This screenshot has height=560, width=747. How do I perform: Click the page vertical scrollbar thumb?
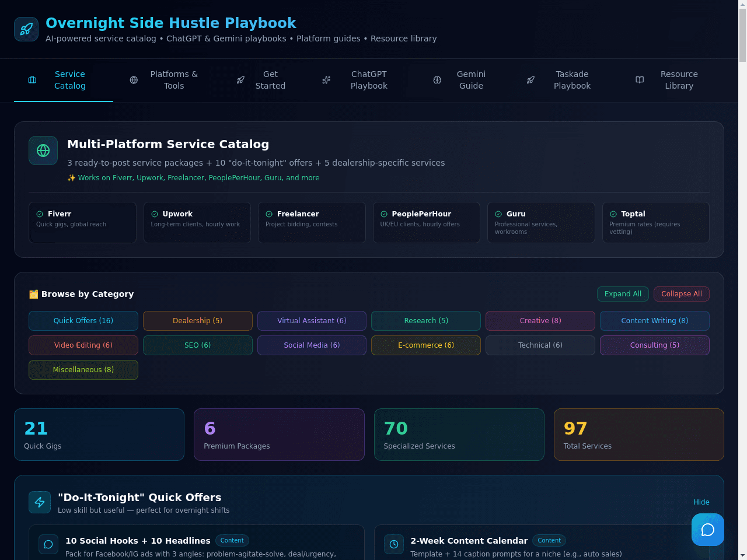click(x=742, y=35)
